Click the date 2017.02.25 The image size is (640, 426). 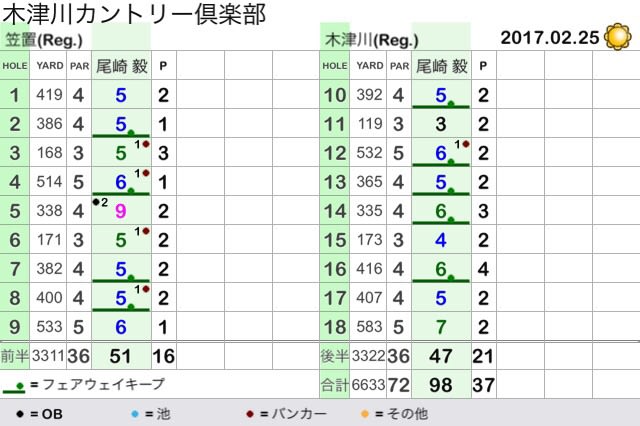pos(550,38)
